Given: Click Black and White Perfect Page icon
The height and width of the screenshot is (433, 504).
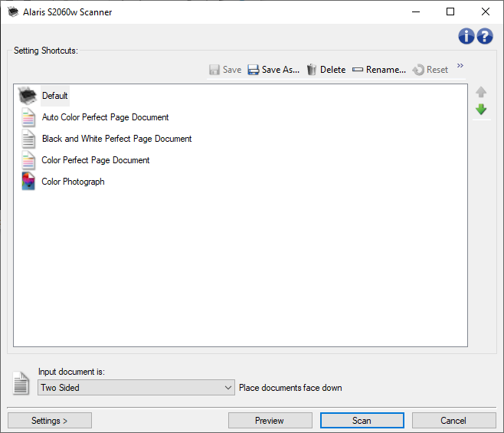Looking at the screenshot, I should (x=28, y=139).
